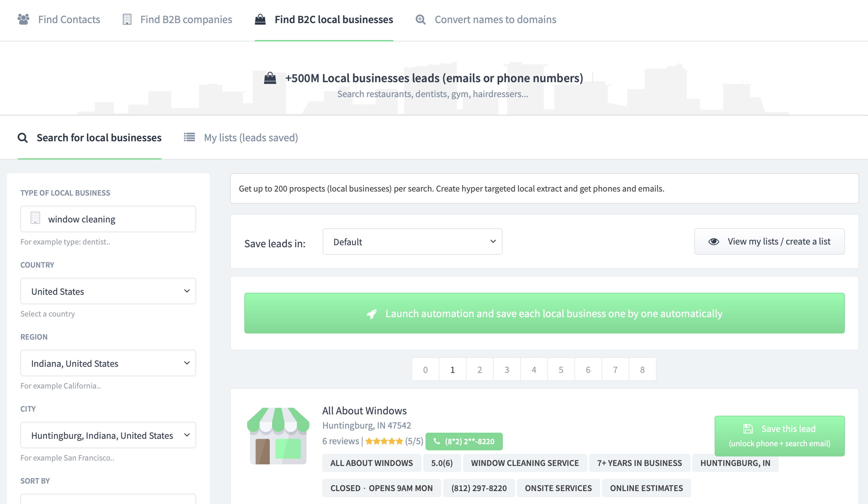Expand the Region dropdown set to Indiana
Screen dimensions: 868x504
click(108, 363)
